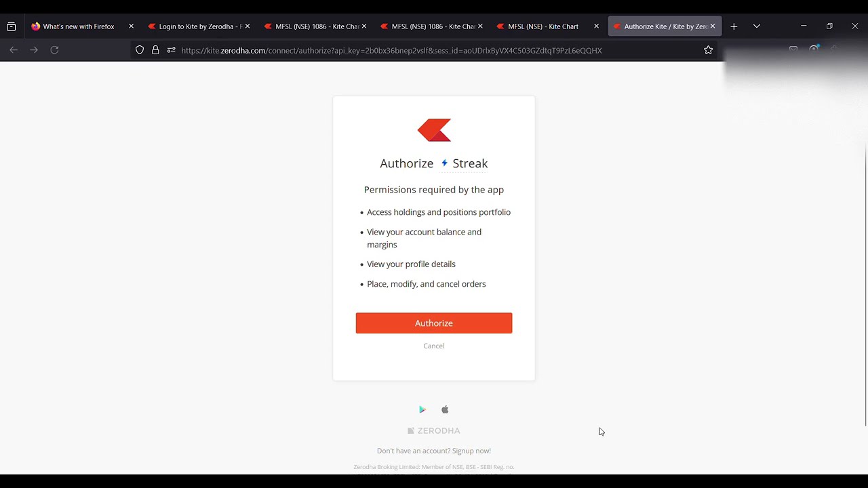868x488 pixels.
Task: Close the "Login to Kite by Zerodha" tab
Action: coord(248,26)
